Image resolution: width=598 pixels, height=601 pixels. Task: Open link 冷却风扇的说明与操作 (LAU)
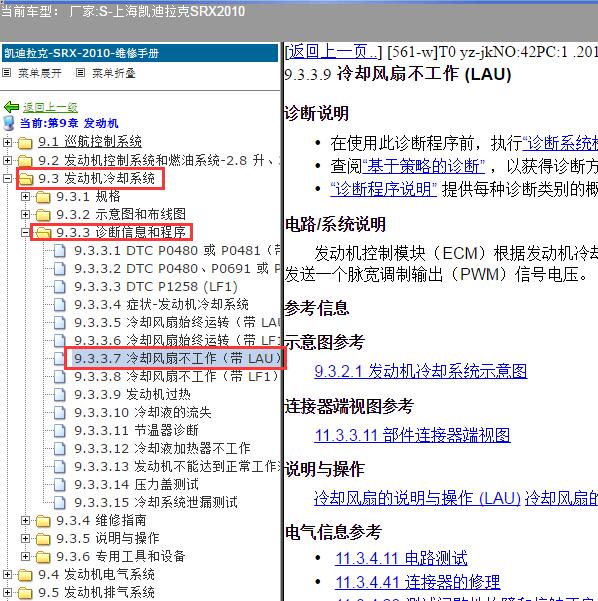[x=417, y=498]
